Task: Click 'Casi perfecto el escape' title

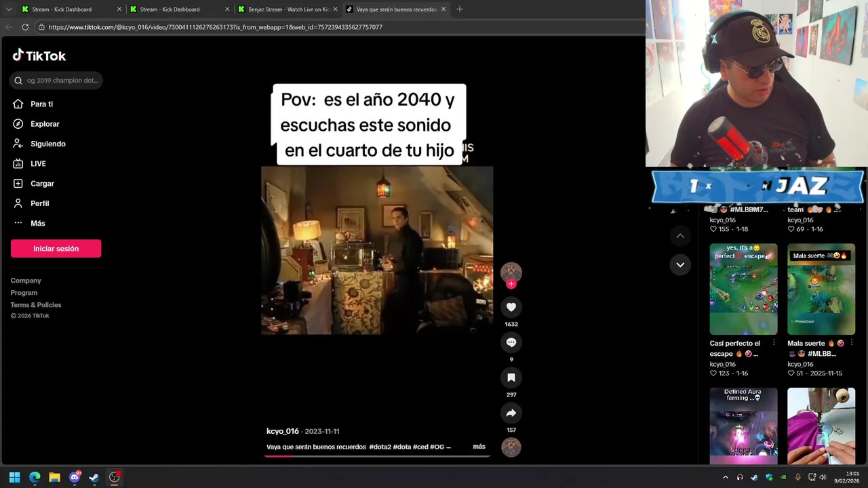Action: [x=735, y=348]
